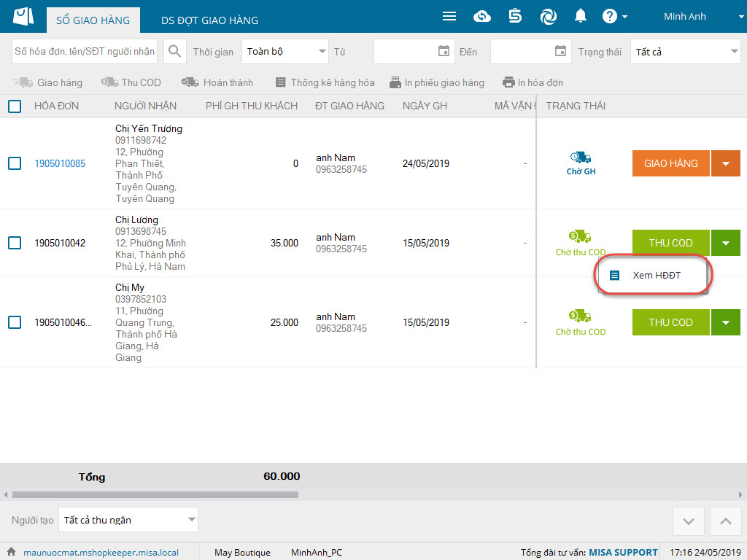This screenshot has width=747, height=560.
Task: Switch to DS ĐỢT GIAO HÀNG tab
Action: click(209, 20)
